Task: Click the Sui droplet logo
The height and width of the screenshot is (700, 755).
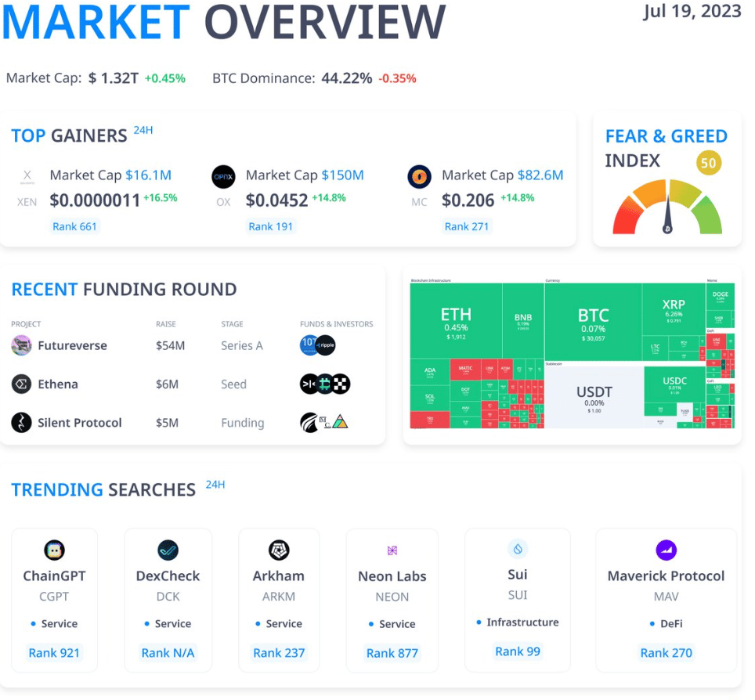Action: coord(518,549)
